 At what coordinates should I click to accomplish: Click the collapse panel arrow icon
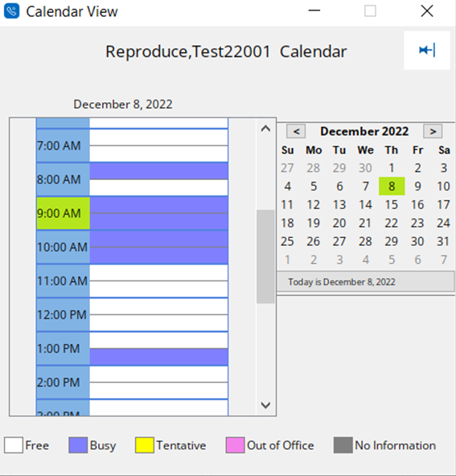[427, 50]
